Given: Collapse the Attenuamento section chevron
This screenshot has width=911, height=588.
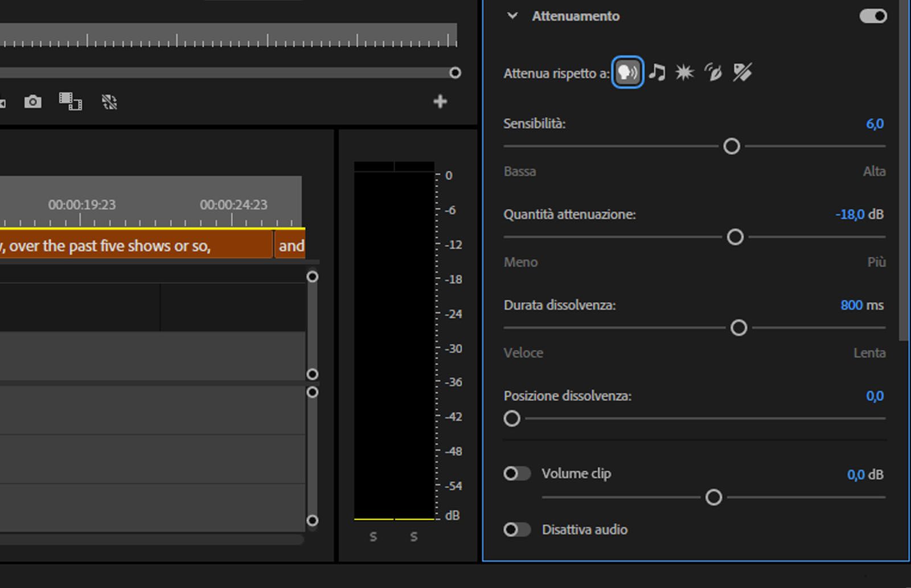Looking at the screenshot, I should point(512,17).
